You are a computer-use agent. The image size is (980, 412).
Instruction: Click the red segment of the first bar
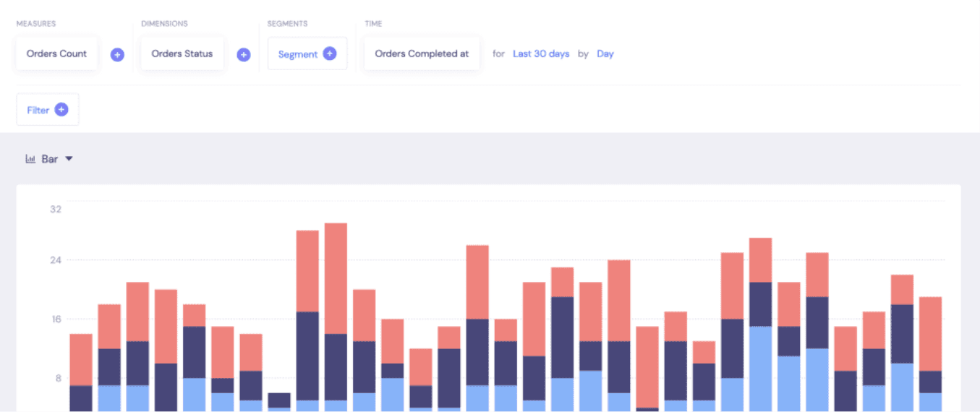click(81, 359)
